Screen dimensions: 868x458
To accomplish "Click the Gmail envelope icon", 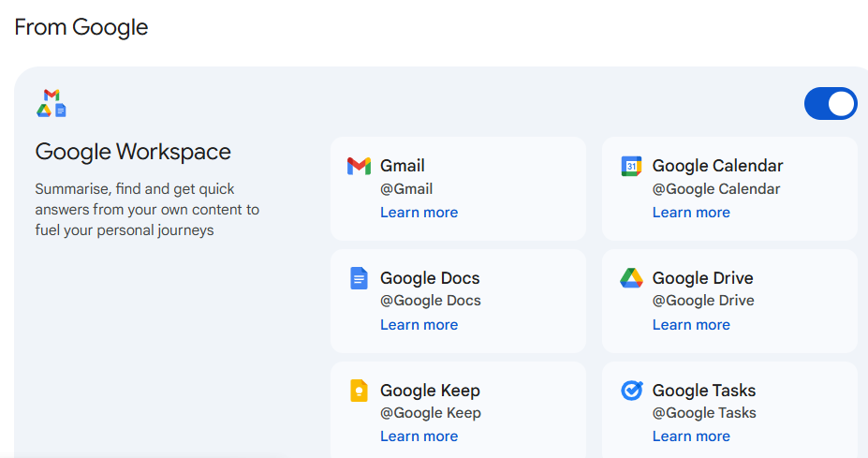I will [x=359, y=166].
